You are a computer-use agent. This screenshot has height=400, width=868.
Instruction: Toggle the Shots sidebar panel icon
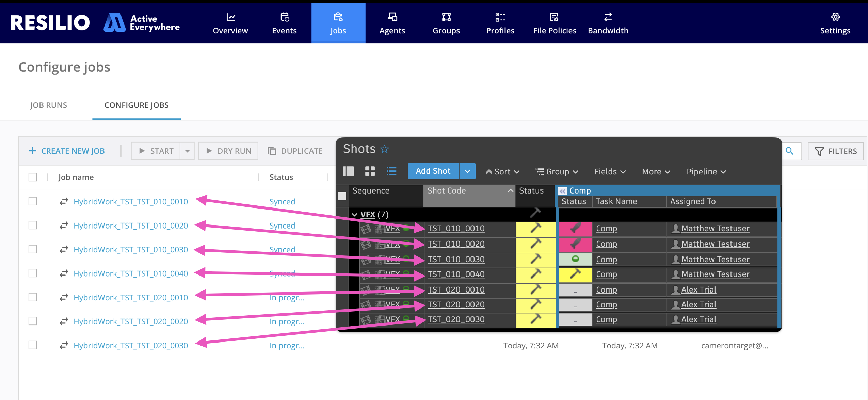(348, 171)
